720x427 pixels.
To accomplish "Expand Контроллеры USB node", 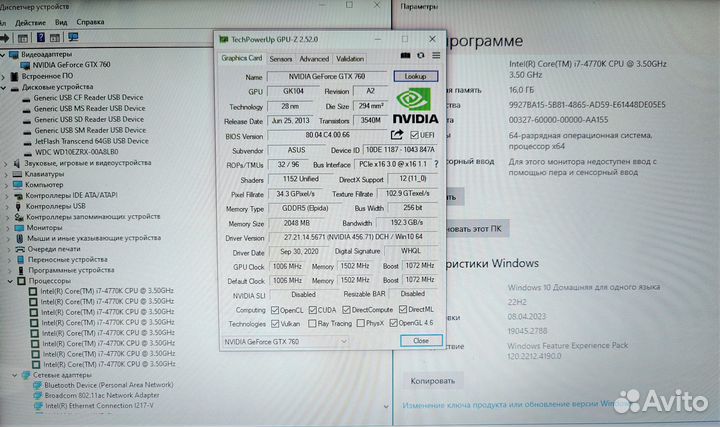I will (7, 207).
